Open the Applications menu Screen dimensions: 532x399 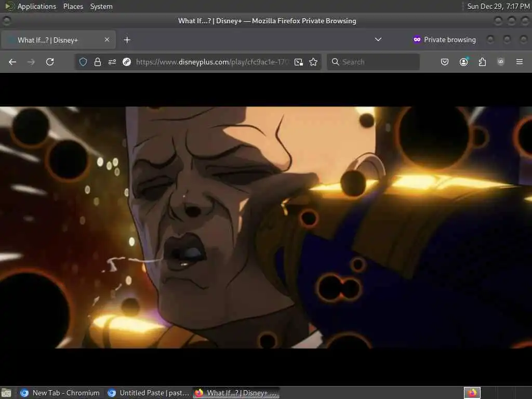coord(37,6)
